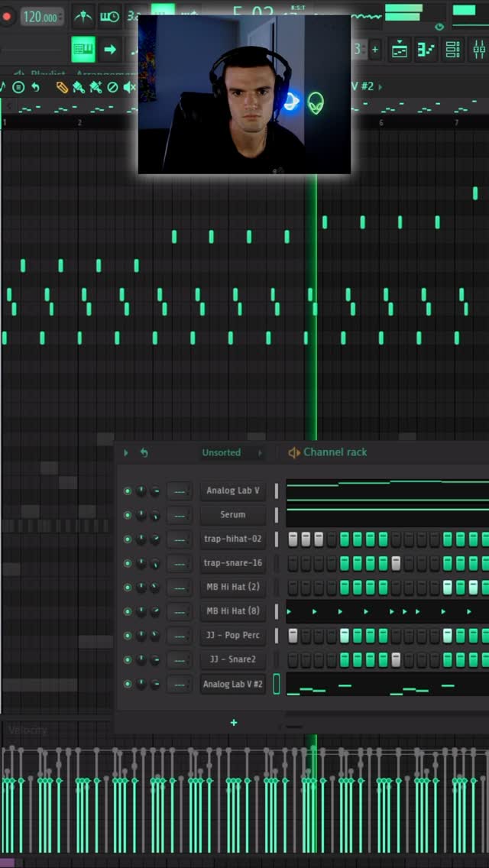Click the Channel rack speaker icon

[x=293, y=452]
